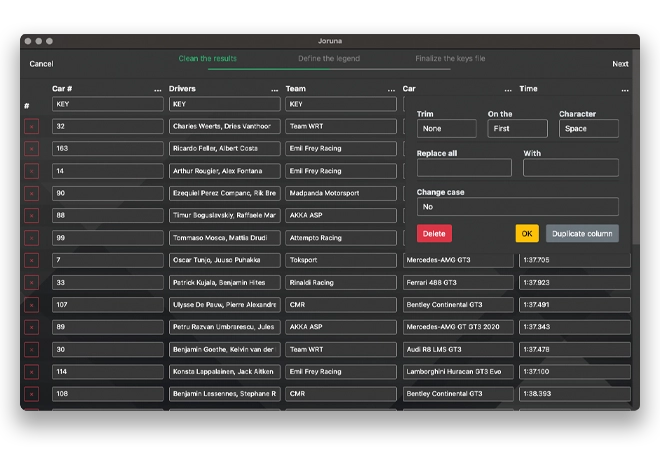Click the Duplicate column button
This screenshot has height=450, width=660.
click(x=582, y=234)
